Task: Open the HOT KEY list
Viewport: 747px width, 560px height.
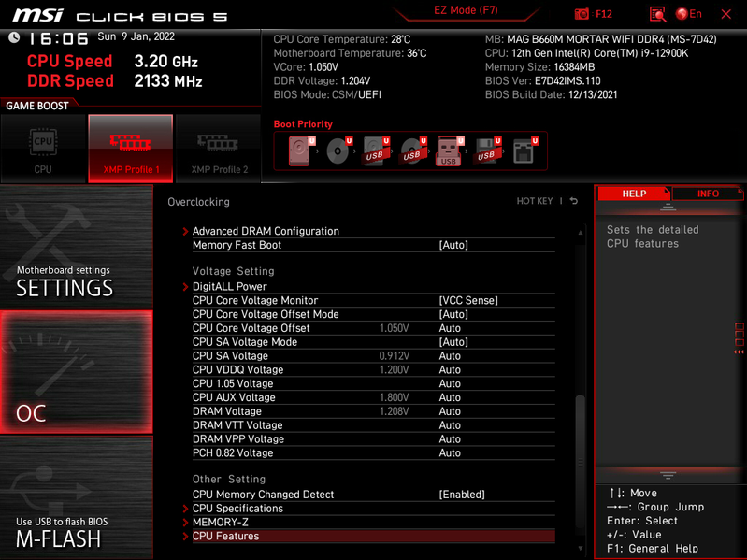Action: coord(535,201)
